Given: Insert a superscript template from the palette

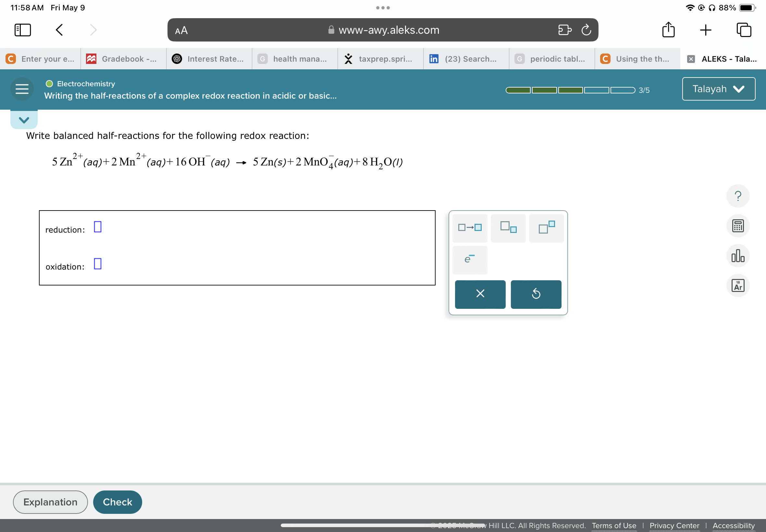Looking at the screenshot, I should point(546,228).
